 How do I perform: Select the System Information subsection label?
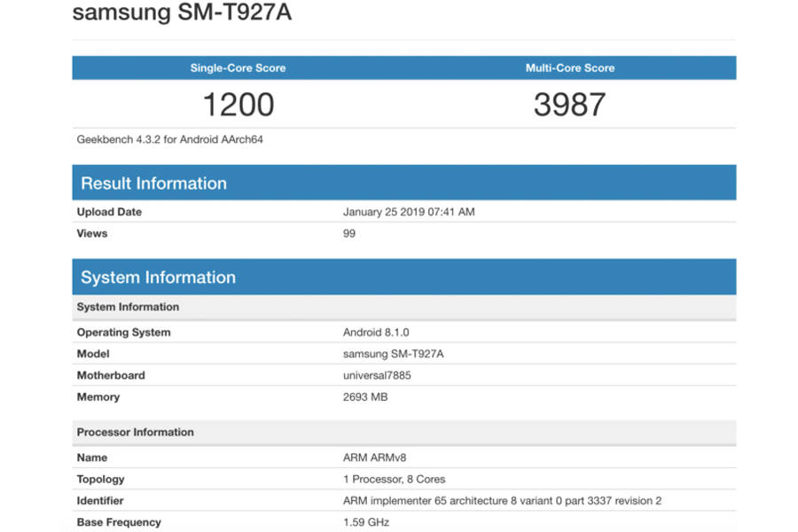[127, 307]
